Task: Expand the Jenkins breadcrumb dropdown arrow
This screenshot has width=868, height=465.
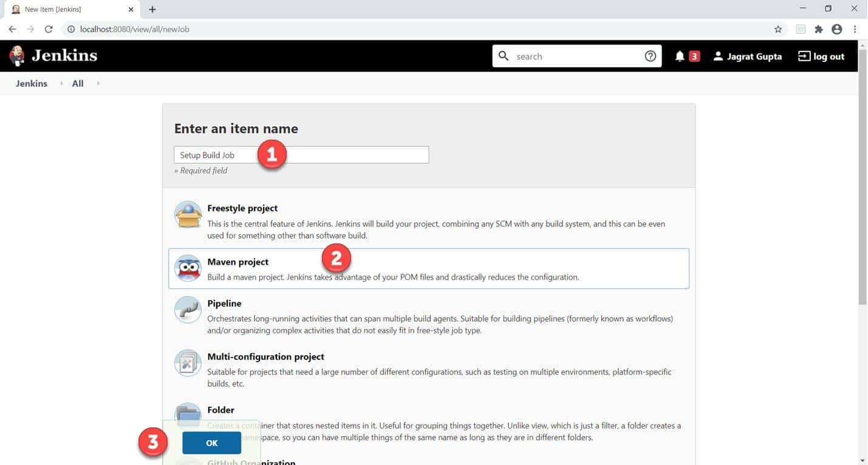Action: [61, 83]
